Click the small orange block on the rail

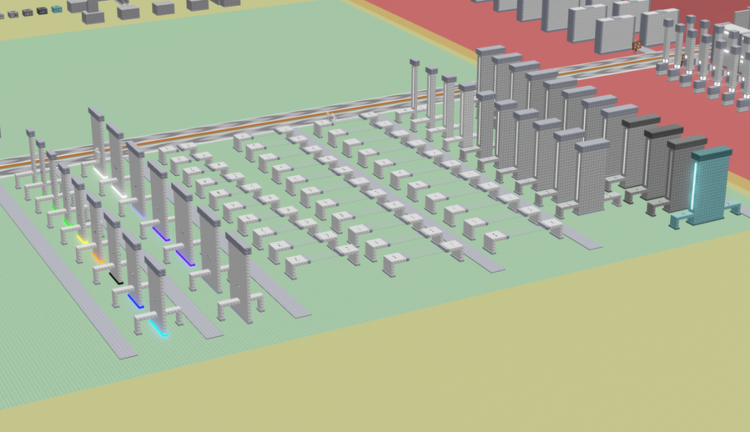[636, 45]
